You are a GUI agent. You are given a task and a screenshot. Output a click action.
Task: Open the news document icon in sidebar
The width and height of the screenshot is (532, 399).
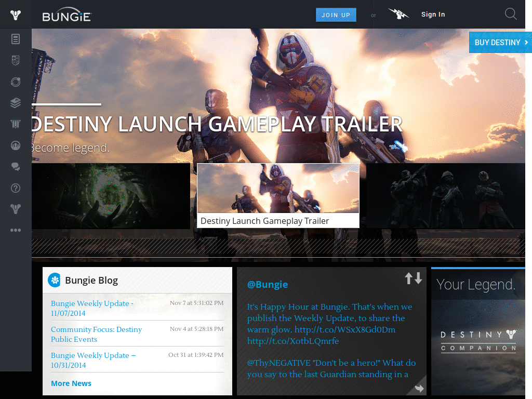16,39
